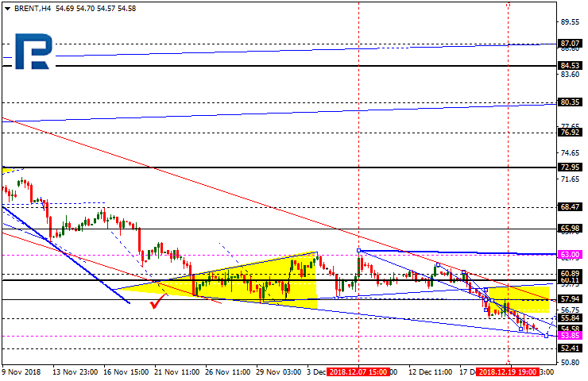The image size is (588, 381).
Task: Click the 65.98 price level label
Action: (x=570, y=229)
